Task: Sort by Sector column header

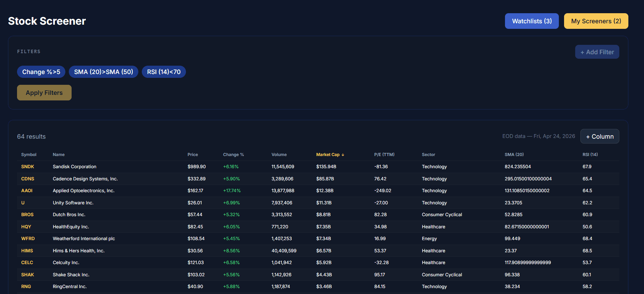Action: (x=429, y=155)
